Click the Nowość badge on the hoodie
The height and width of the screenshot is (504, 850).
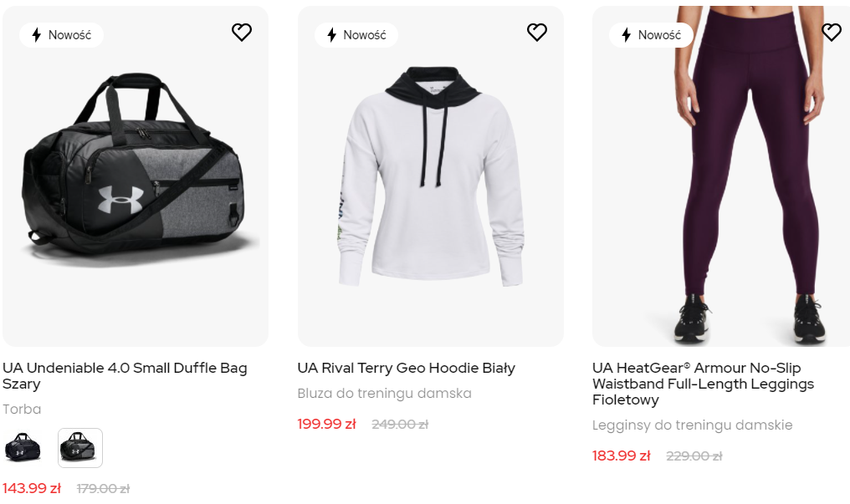click(x=356, y=35)
